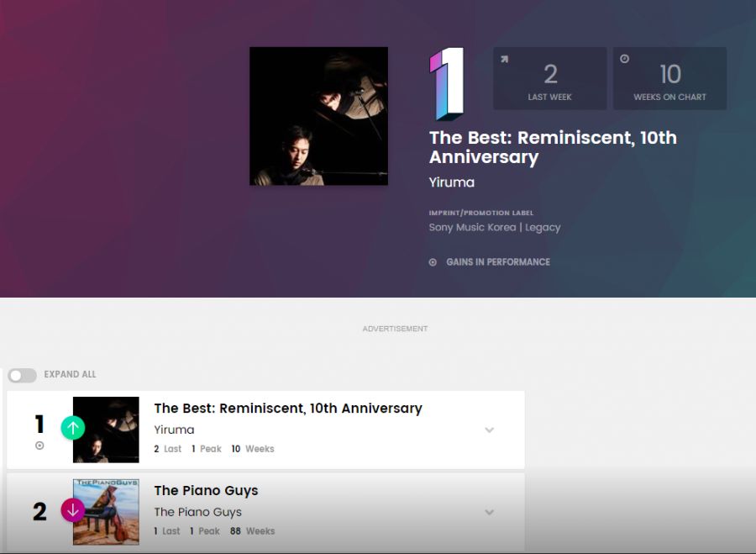
Task: Click the Sony Music Korea | Legacy label
Action: coord(494,227)
